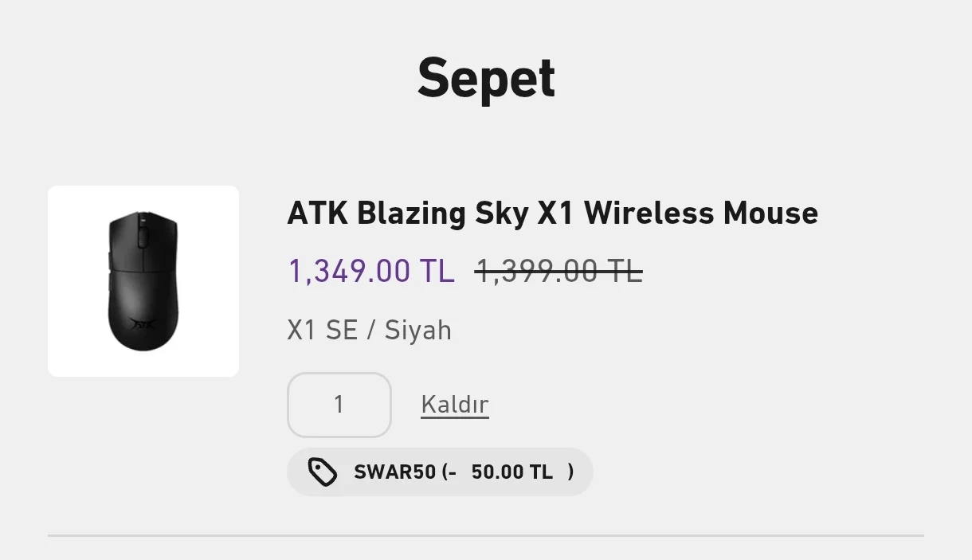The height and width of the screenshot is (560, 972).
Task: Click the 50.00 TL discount amount
Action: click(511, 472)
